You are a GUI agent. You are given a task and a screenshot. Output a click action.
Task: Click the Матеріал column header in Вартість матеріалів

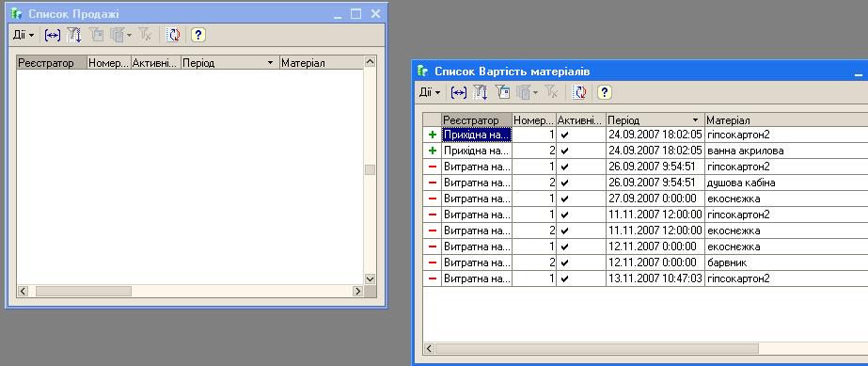(786, 120)
